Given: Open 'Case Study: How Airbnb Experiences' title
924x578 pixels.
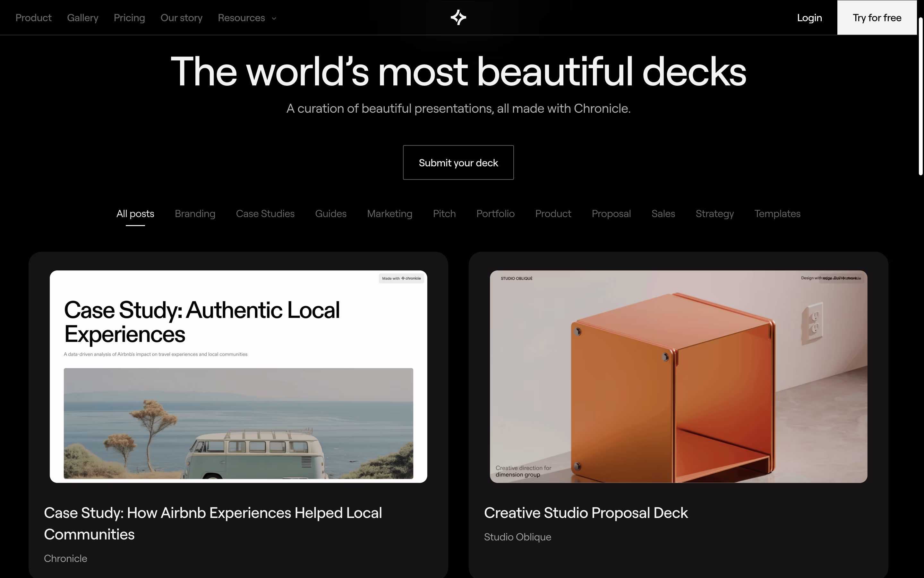Looking at the screenshot, I should point(213,523).
